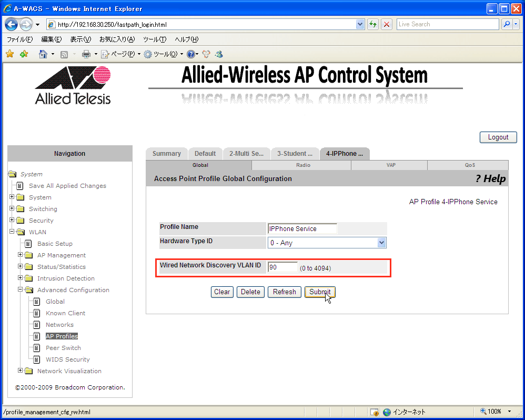The width and height of the screenshot is (525, 420).
Task: Click the Allied Telesis logo
Action: click(x=73, y=85)
